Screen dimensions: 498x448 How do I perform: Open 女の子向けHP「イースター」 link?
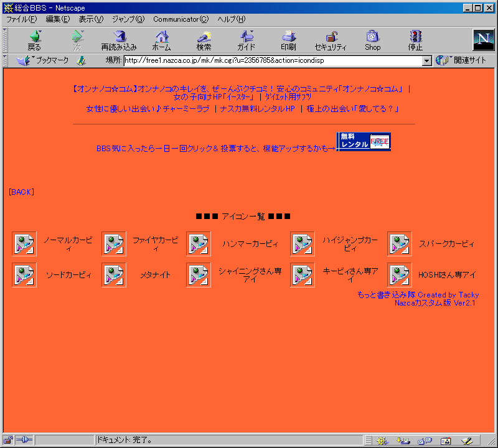point(214,97)
